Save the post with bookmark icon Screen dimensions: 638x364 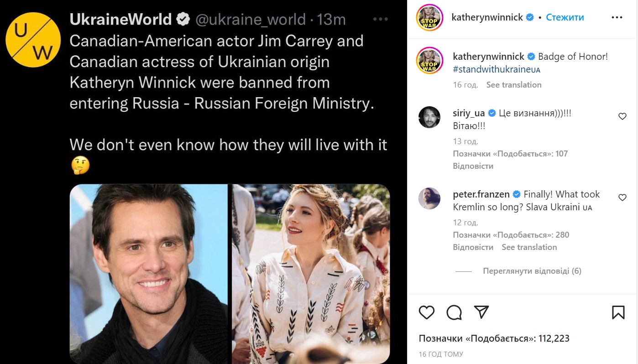pyautogui.click(x=618, y=312)
